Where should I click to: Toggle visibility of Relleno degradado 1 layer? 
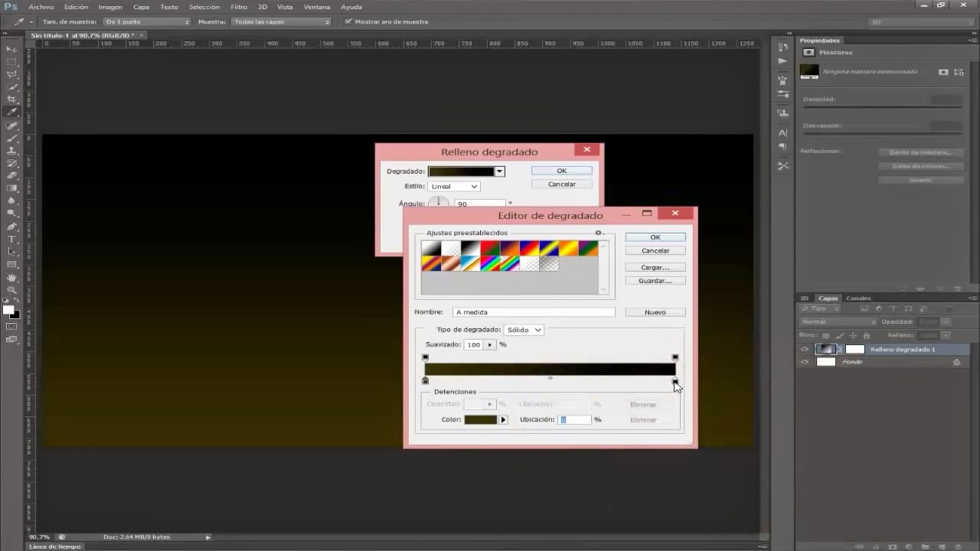[805, 349]
